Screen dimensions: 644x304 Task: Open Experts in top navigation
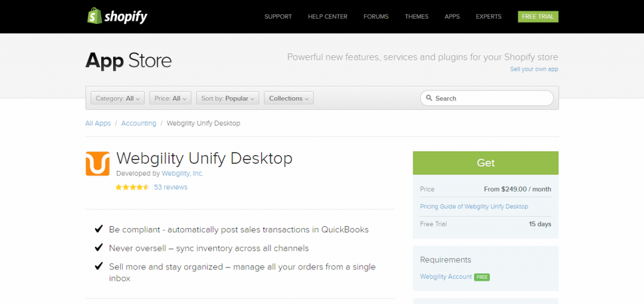click(x=489, y=17)
